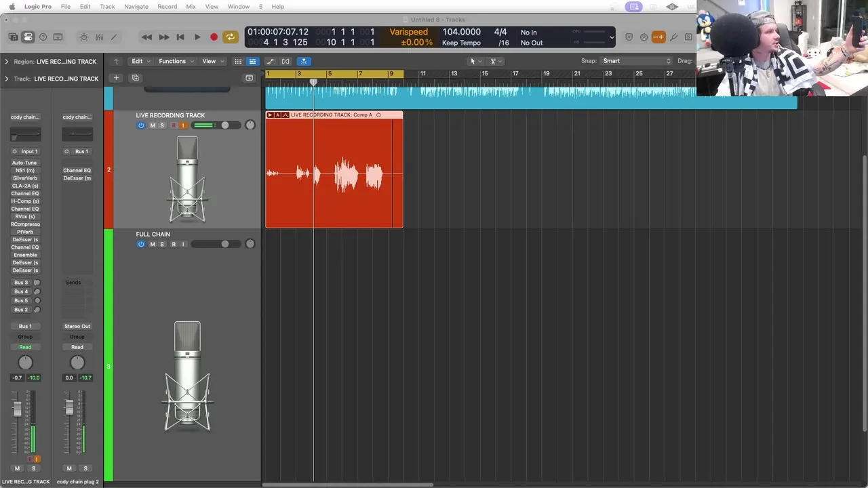Screen dimensions: 868x488
Task: Open Editors pencil button
Action: (114, 37)
